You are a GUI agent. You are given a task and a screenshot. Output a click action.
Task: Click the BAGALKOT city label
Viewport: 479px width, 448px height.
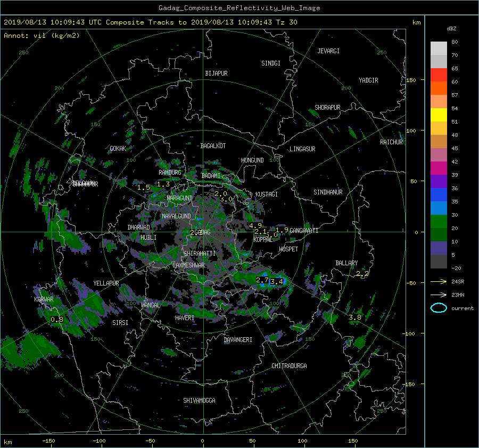pyautogui.click(x=213, y=146)
